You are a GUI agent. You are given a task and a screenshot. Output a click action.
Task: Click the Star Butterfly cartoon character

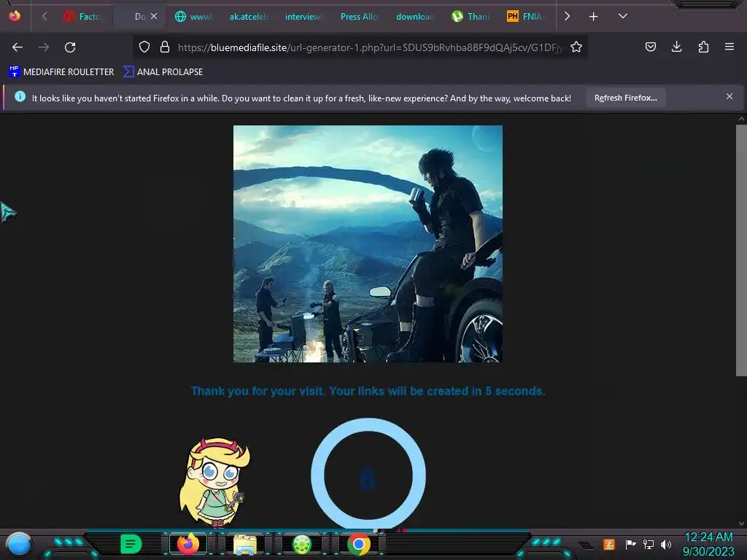(214, 483)
